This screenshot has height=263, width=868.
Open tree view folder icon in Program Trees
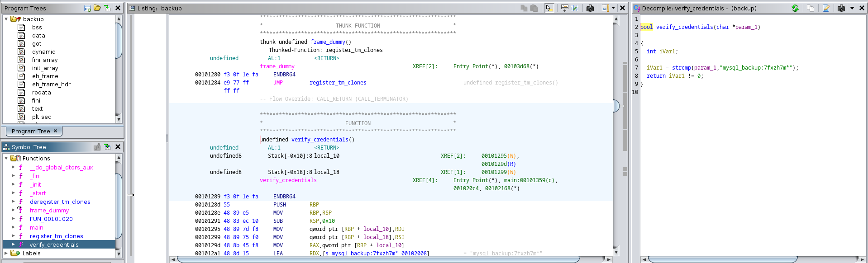[x=97, y=8]
